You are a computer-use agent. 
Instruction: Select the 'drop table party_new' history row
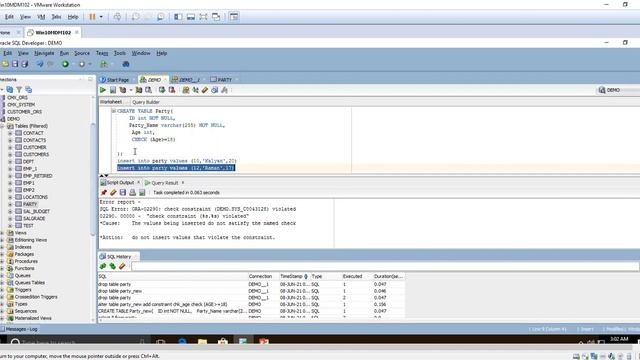pos(251,291)
